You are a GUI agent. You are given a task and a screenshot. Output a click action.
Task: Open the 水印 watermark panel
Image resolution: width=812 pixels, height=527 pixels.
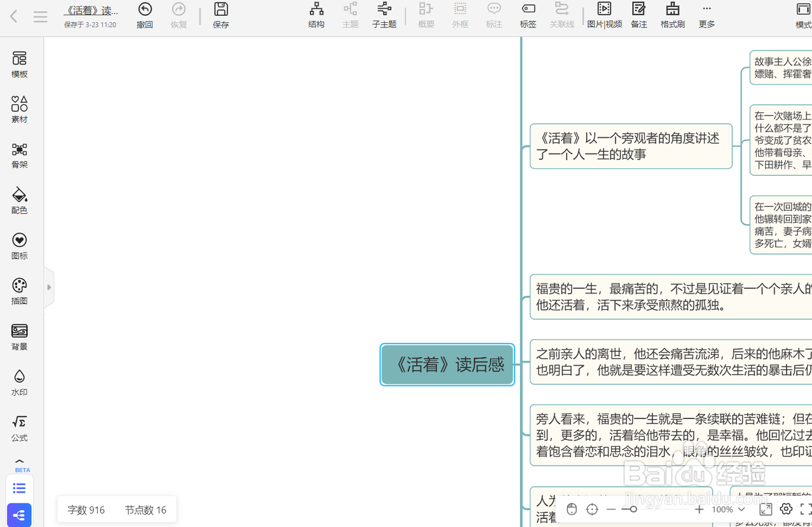[x=20, y=383]
